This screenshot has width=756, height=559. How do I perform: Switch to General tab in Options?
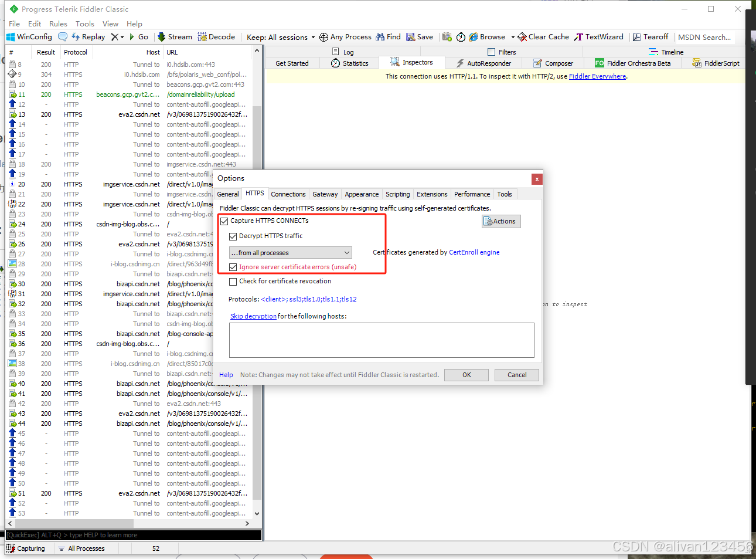pos(228,194)
